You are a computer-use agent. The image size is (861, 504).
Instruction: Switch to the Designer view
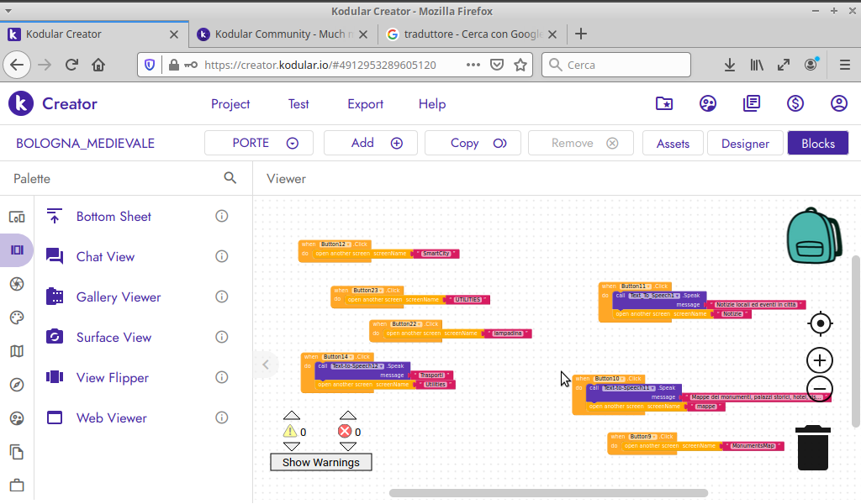pyautogui.click(x=745, y=143)
